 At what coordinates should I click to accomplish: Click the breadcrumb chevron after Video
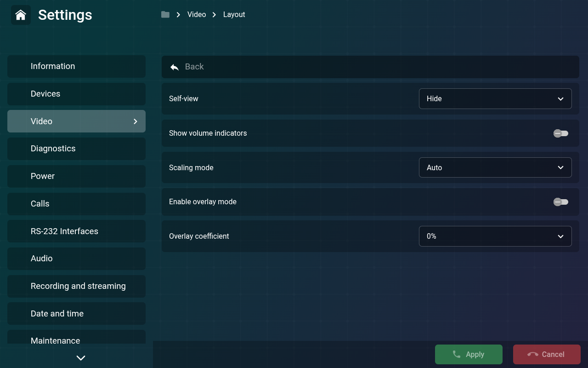click(x=214, y=14)
